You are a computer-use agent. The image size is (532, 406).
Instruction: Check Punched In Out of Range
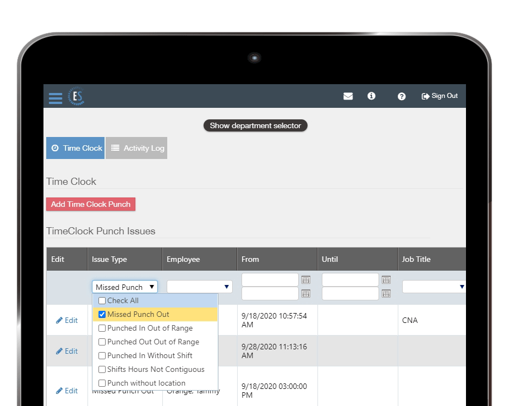102,328
